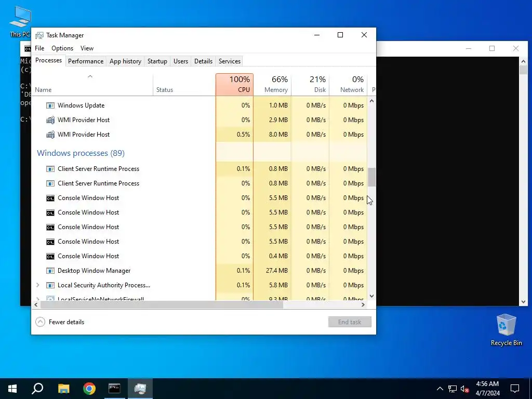Click the 27.4 MB memory cell
This screenshot has height=399, width=532.
[x=272, y=271]
